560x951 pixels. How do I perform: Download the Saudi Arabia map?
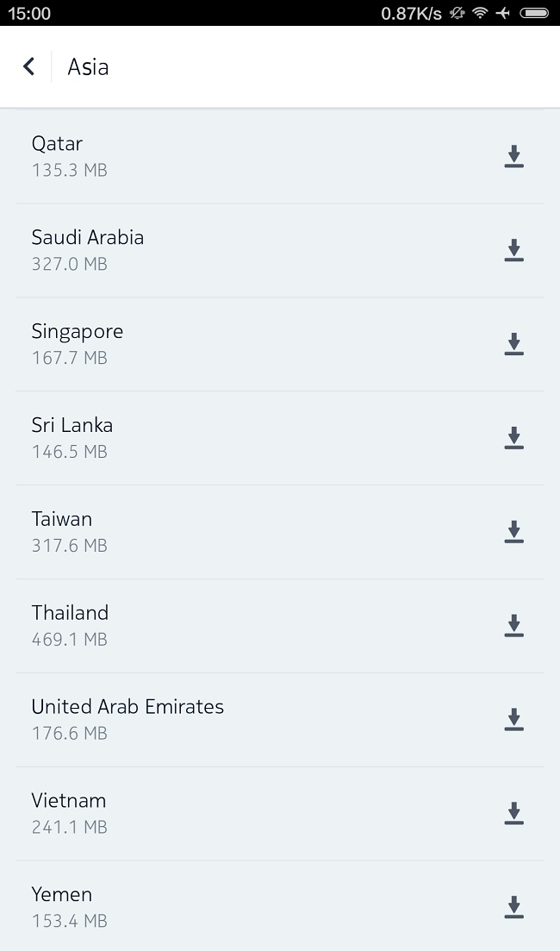(x=513, y=250)
